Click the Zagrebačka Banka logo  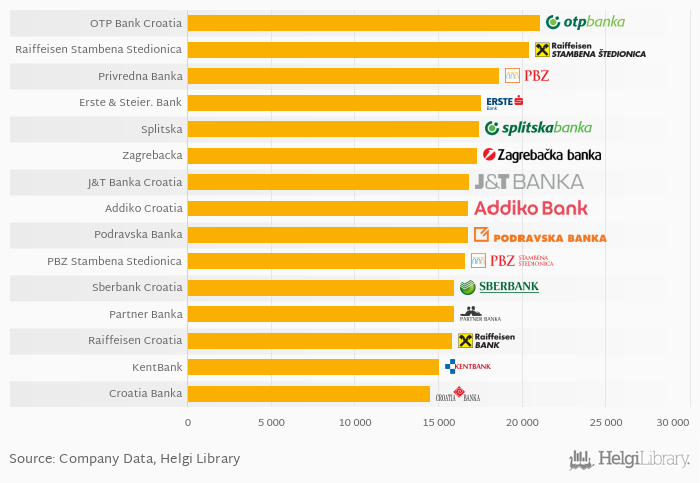click(x=542, y=155)
